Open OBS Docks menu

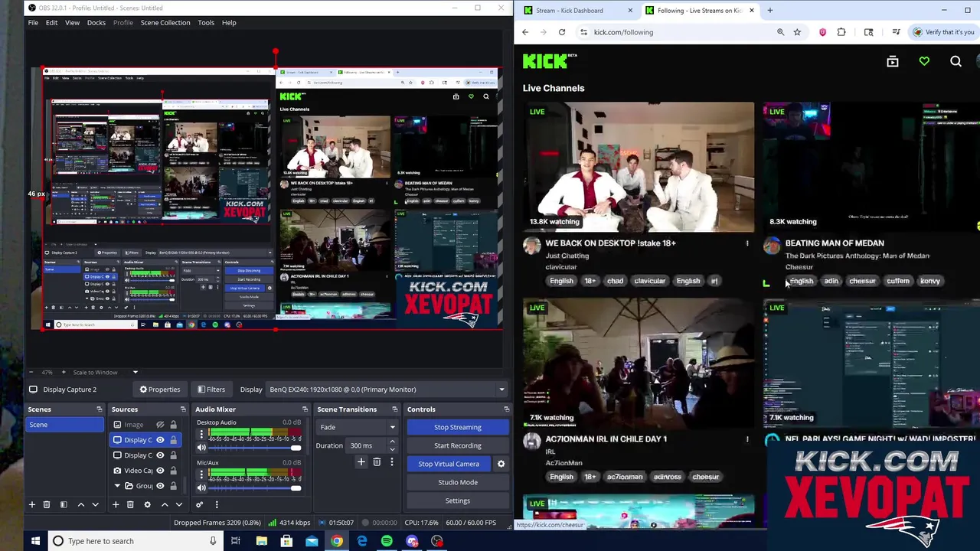click(x=96, y=22)
